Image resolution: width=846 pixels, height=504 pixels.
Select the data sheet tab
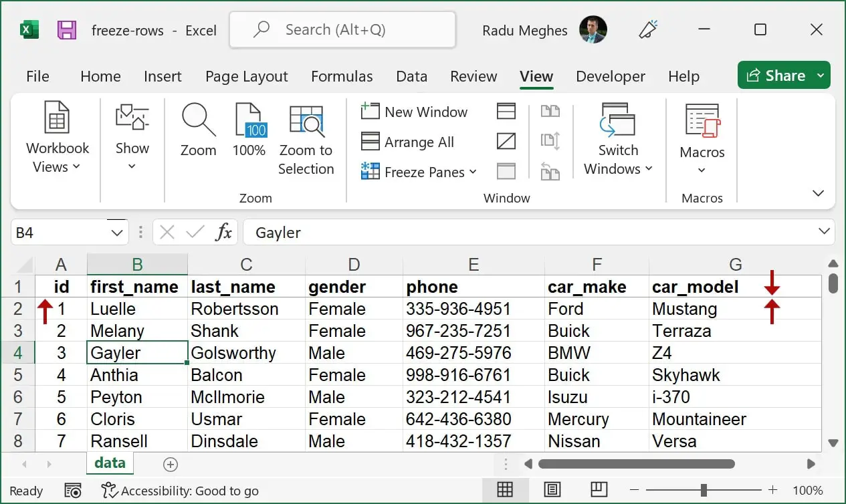click(110, 462)
